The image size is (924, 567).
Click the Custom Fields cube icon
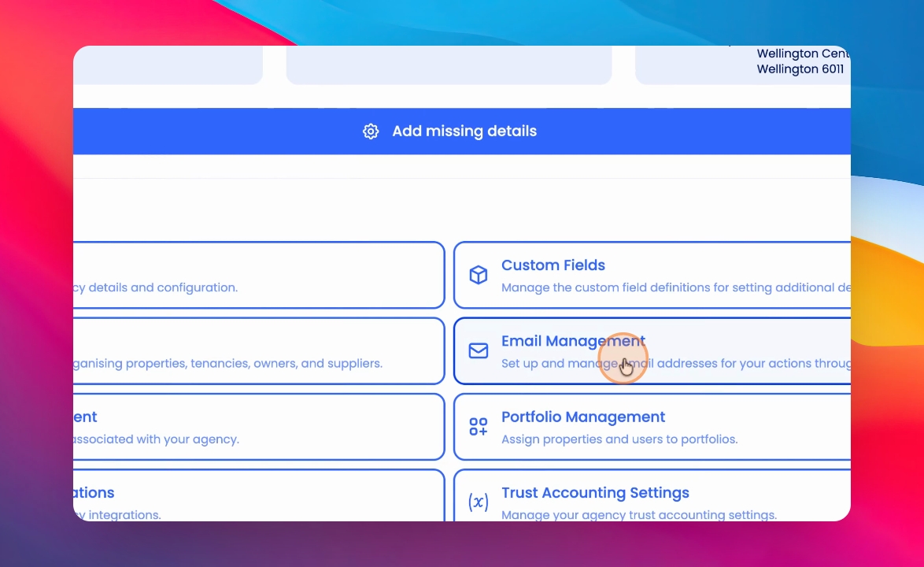(x=479, y=275)
